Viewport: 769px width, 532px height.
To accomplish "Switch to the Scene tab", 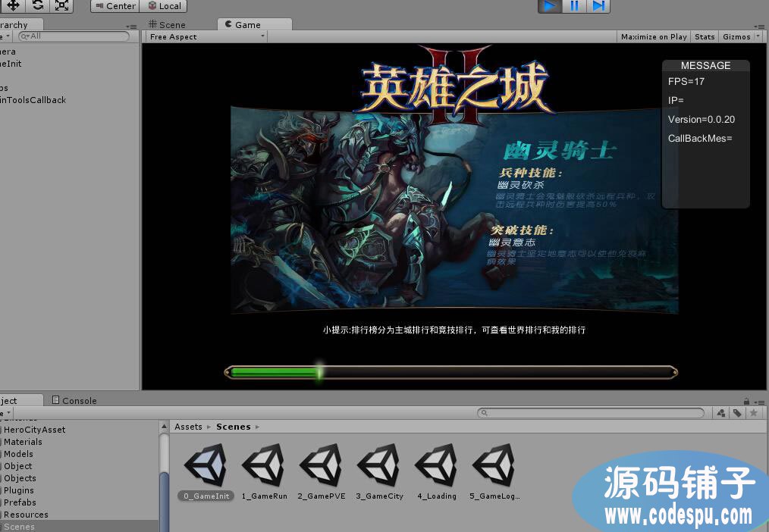I will [x=167, y=24].
